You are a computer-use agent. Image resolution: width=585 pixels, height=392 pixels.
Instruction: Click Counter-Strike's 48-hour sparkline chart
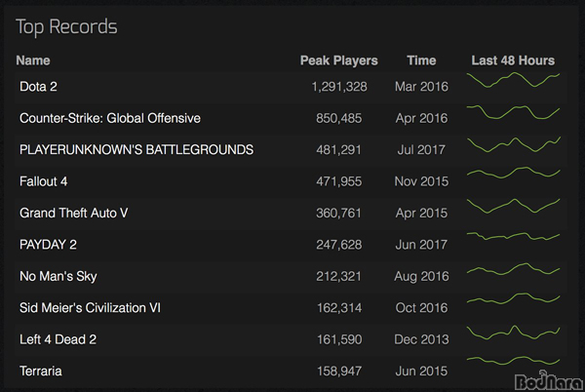(x=513, y=112)
